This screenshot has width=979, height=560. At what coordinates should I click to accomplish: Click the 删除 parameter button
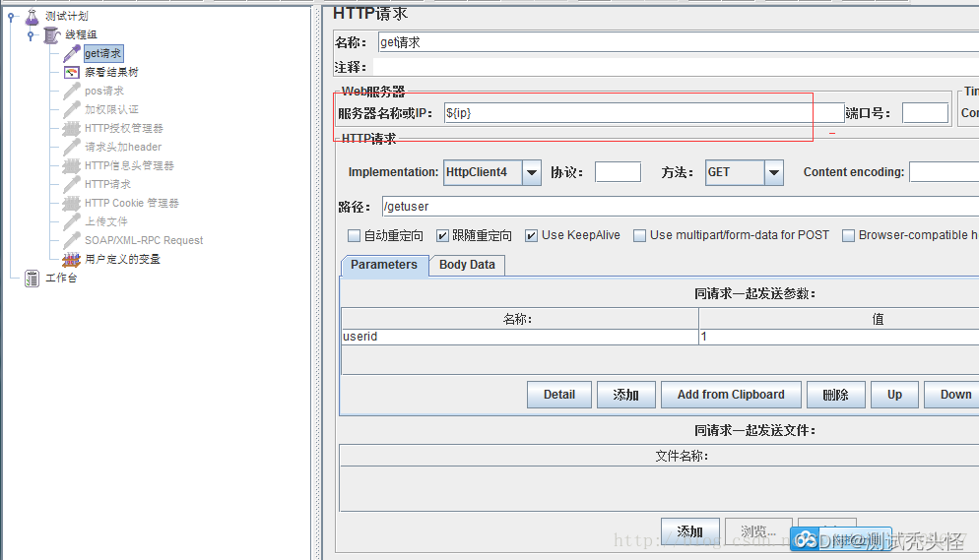click(x=836, y=395)
